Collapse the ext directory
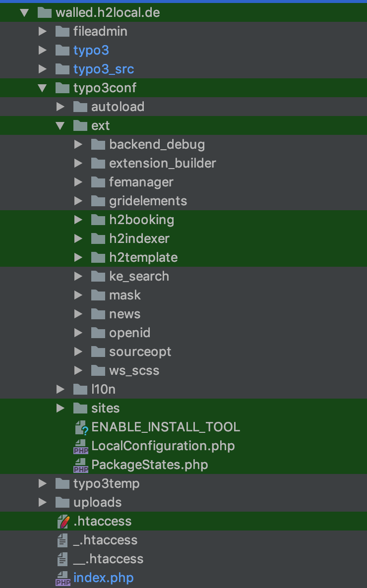Screen dimensions: 367x588 [x=60, y=125]
